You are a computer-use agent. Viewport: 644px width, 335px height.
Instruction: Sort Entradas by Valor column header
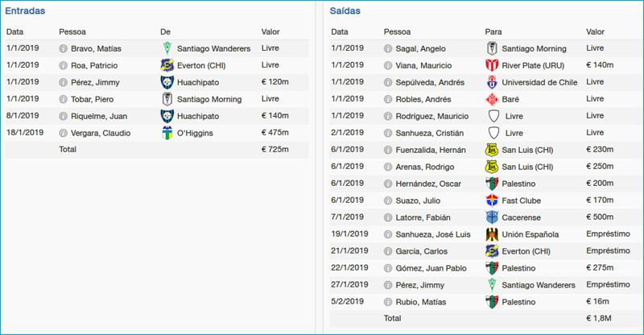coord(270,31)
